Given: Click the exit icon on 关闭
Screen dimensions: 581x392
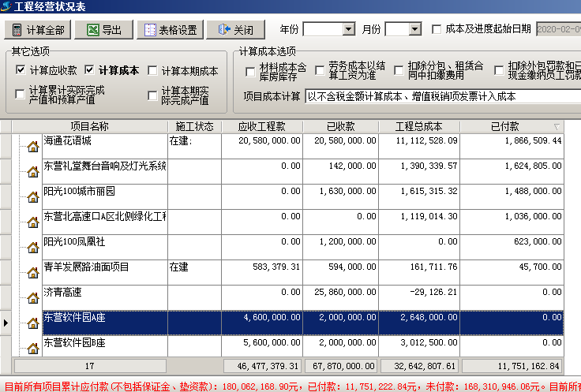Looking at the screenshot, I should (221, 30).
